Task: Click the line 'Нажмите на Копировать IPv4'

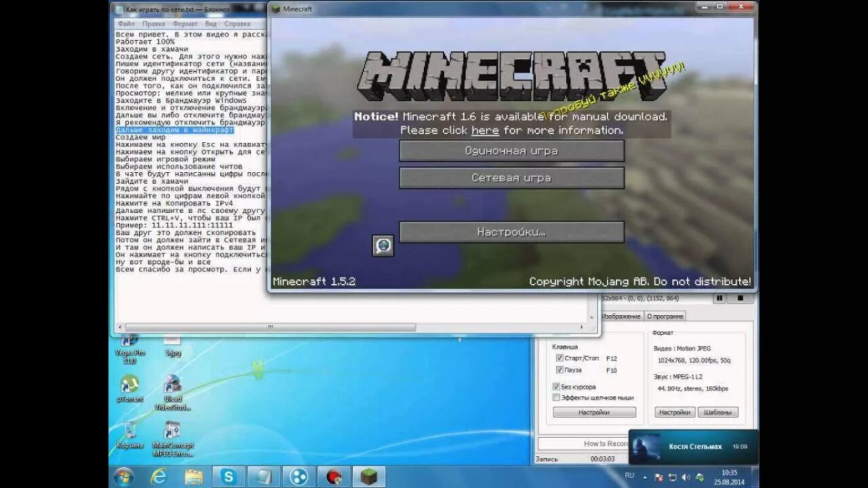Action: (x=174, y=203)
